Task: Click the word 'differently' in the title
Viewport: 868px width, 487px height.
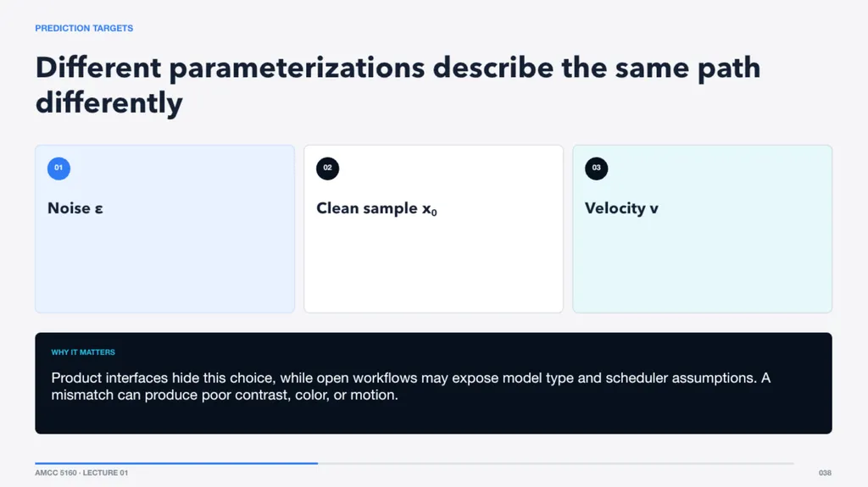Action: (109, 103)
